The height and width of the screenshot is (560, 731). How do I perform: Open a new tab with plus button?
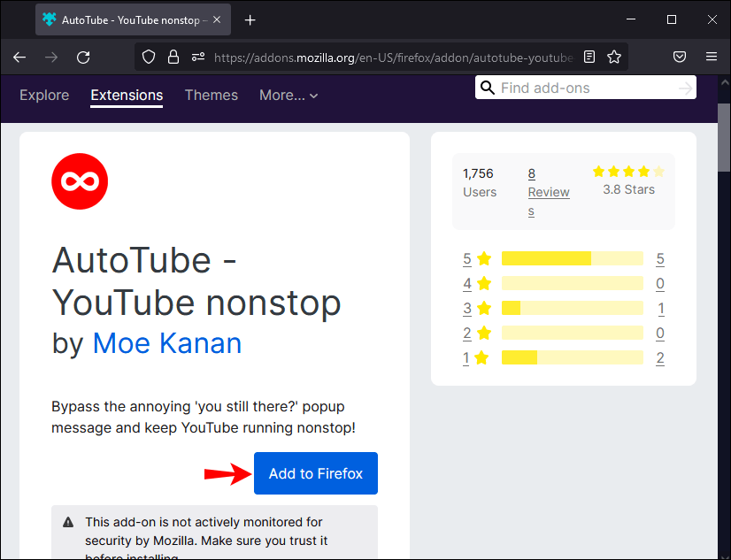coord(250,19)
